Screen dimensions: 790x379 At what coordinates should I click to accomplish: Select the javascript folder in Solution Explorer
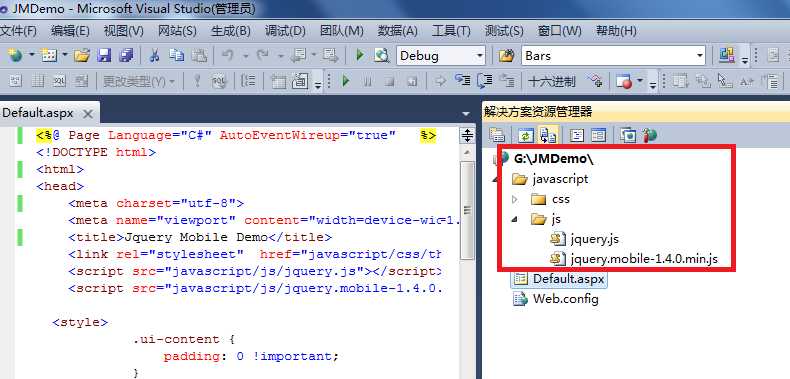point(560,179)
